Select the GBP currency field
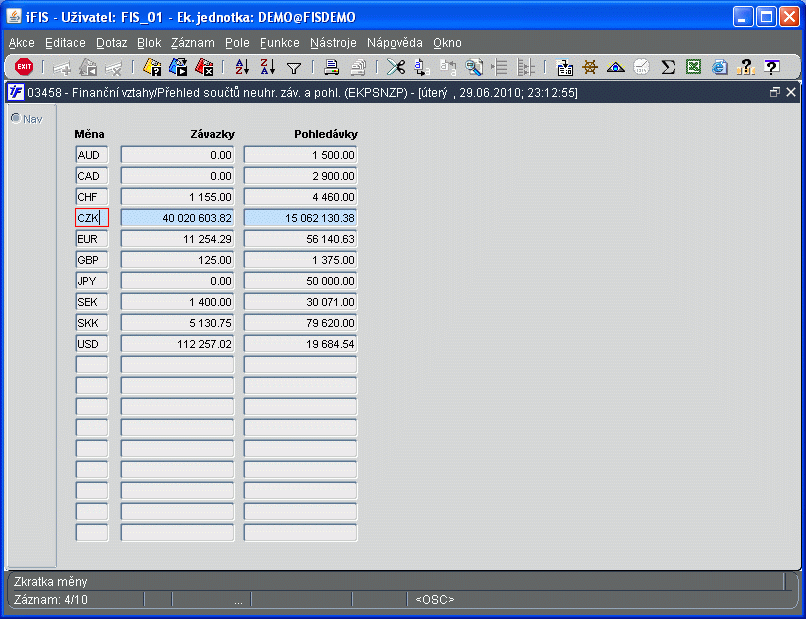The width and height of the screenshot is (806, 619). coord(92,260)
